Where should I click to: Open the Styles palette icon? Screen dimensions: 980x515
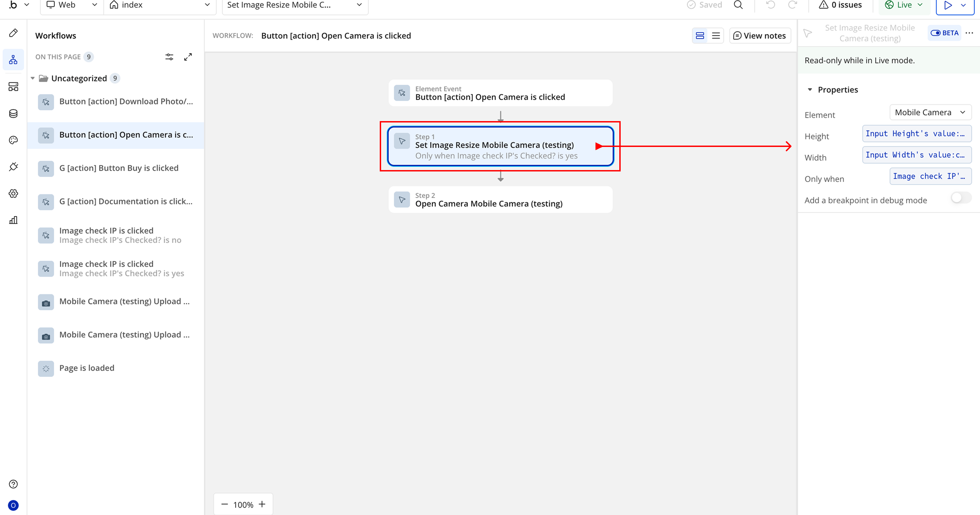click(13, 140)
